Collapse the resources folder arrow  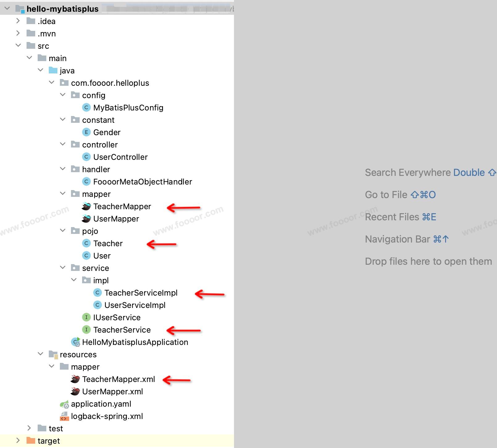[x=40, y=354]
